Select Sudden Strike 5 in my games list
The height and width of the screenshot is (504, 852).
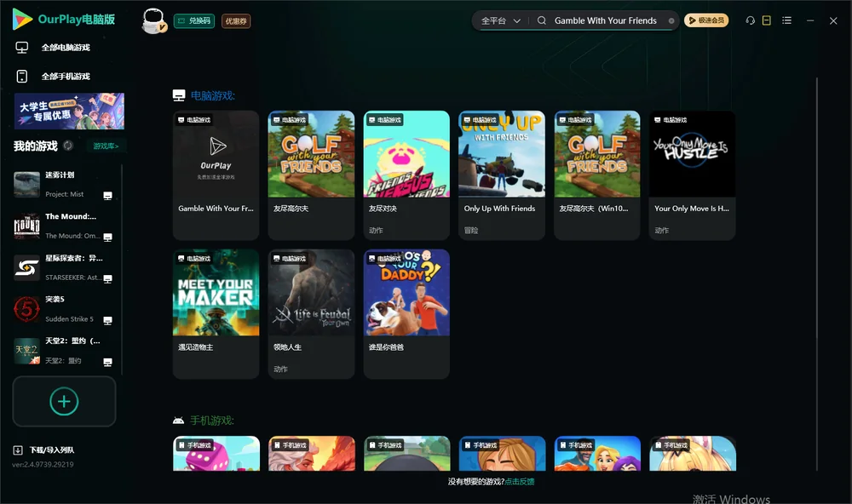tap(64, 310)
